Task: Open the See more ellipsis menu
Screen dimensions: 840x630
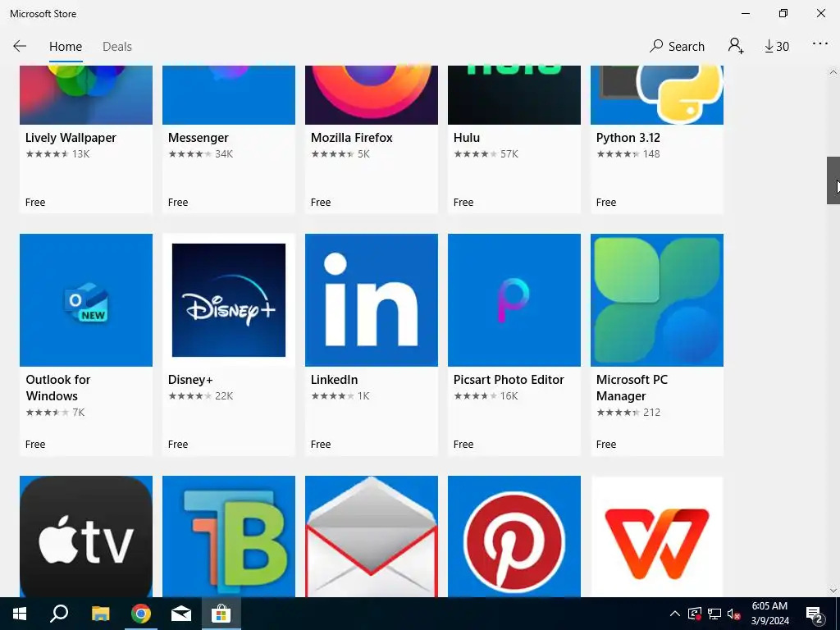Action: 820,44
